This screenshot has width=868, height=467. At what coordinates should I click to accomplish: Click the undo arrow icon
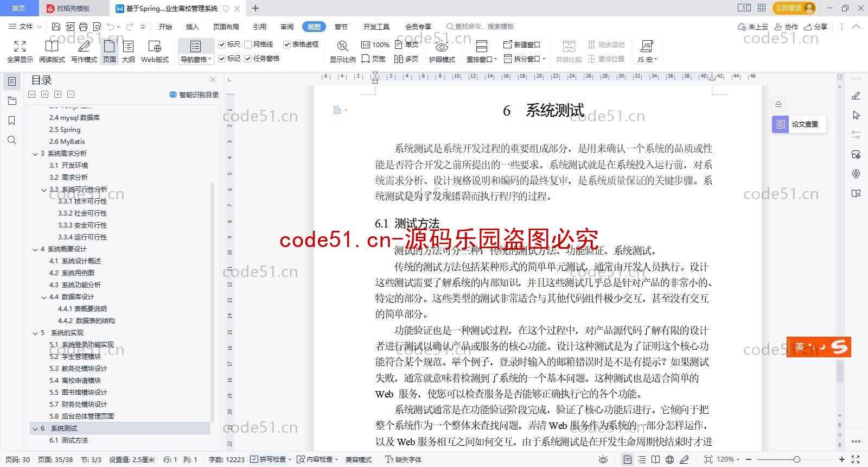point(111,27)
